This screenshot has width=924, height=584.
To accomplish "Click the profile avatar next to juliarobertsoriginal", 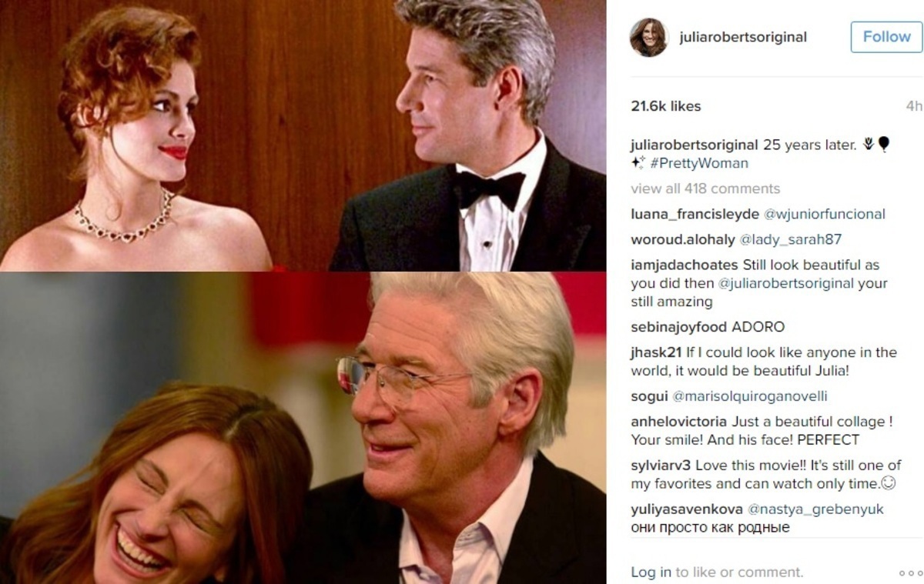I will click(649, 37).
